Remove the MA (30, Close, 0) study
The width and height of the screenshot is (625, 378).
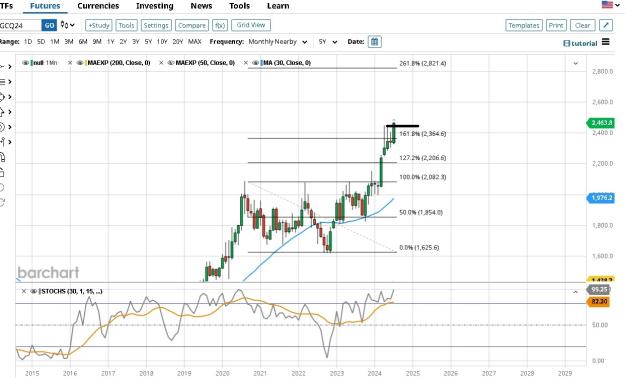(246, 63)
